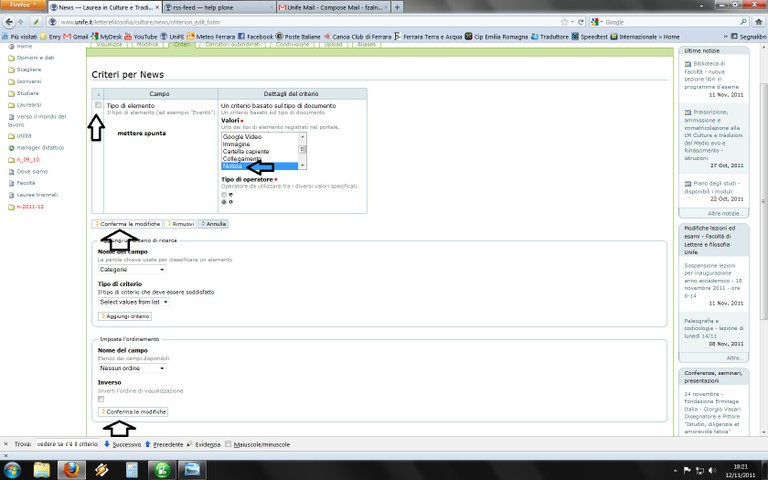Open Firefox from the Windows taskbar

(x=70, y=469)
